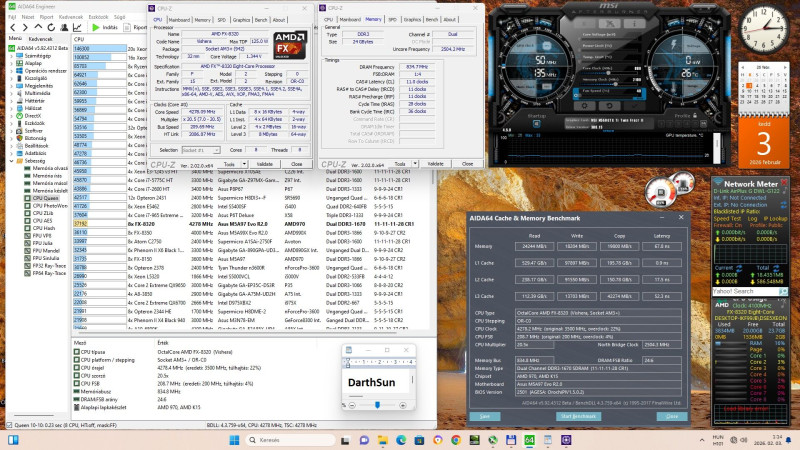Click Speed Test in Network Meter
This screenshot has width=800, height=450.
click(727, 218)
